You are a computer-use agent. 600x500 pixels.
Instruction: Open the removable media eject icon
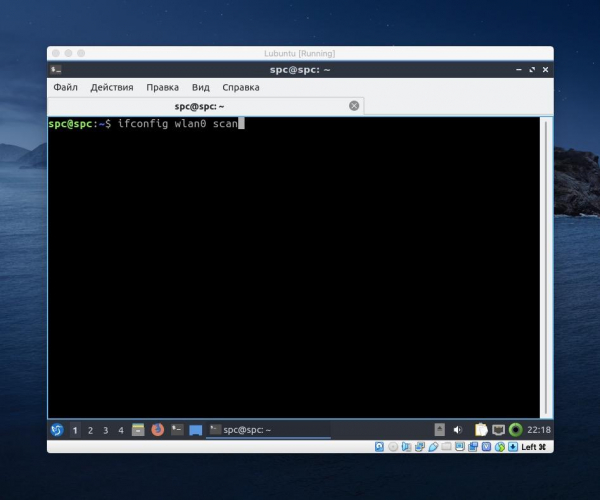click(440, 430)
